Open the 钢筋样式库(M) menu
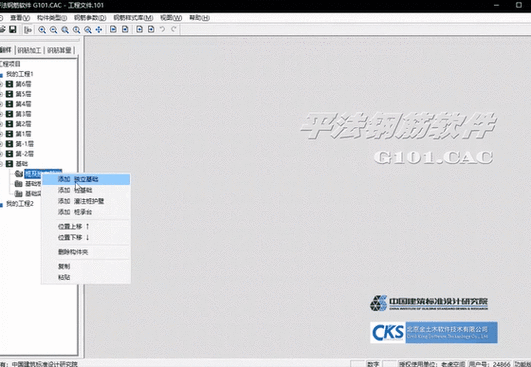531x367 pixels. pos(133,18)
